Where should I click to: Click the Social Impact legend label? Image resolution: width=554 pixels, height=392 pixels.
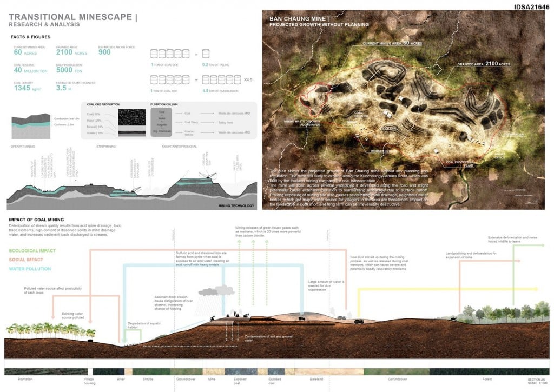click(x=26, y=260)
